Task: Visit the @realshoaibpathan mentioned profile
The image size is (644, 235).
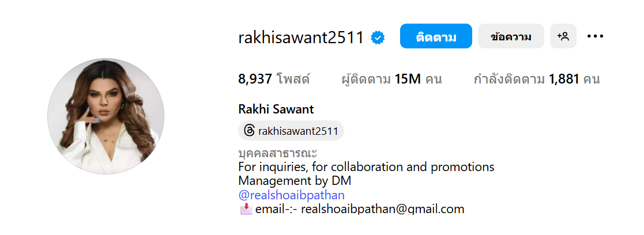Action: tap(291, 195)
